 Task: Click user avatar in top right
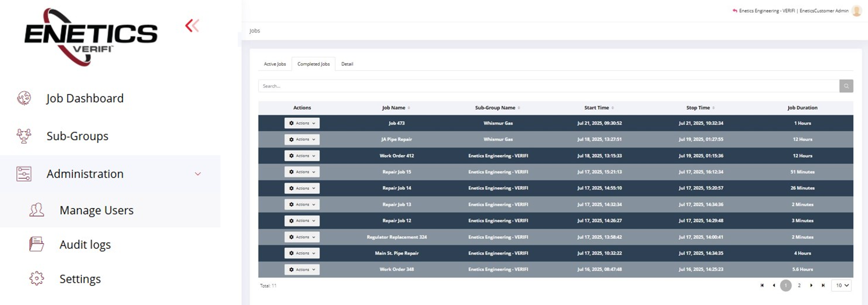click(856, 11)
